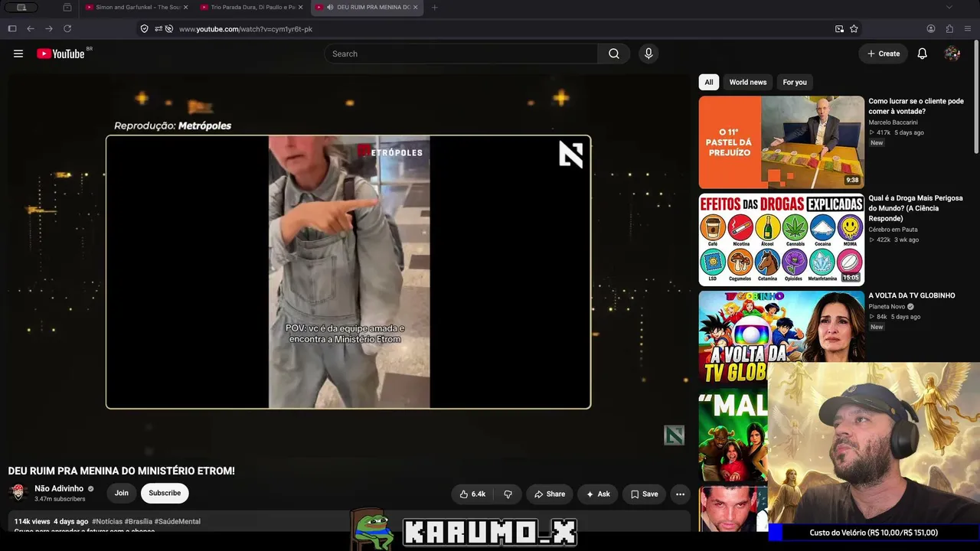This screenshot has width=980, height=551.
Task: Close the Trio Parada Dura tab
Action: tap(300, 8)
